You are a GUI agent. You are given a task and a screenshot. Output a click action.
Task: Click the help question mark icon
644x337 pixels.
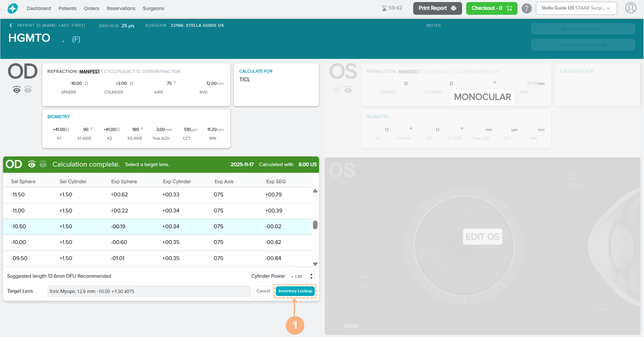pyautogui.click(x=527, y=8)
